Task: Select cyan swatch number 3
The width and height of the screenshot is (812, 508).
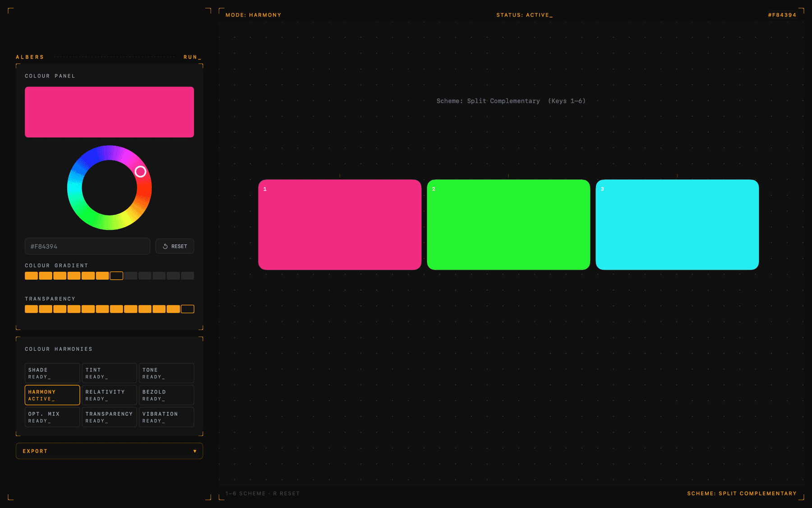Action: point(677,225)
